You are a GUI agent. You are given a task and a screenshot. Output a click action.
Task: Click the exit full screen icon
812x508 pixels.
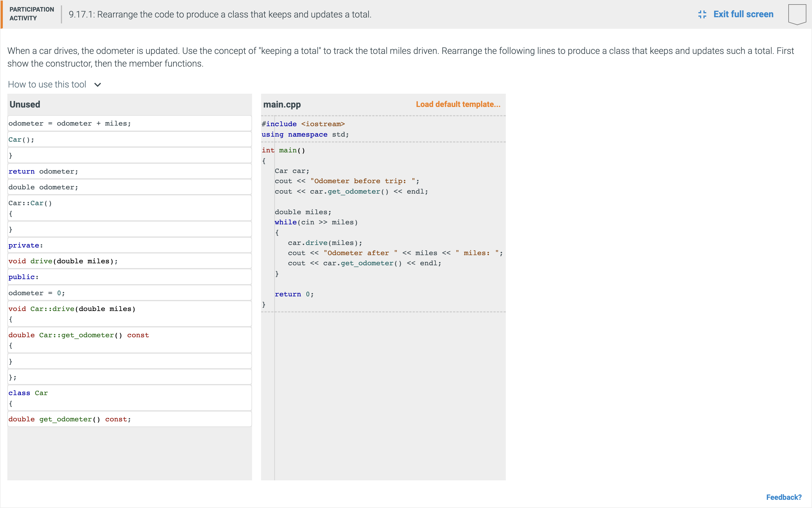point(702,14)
